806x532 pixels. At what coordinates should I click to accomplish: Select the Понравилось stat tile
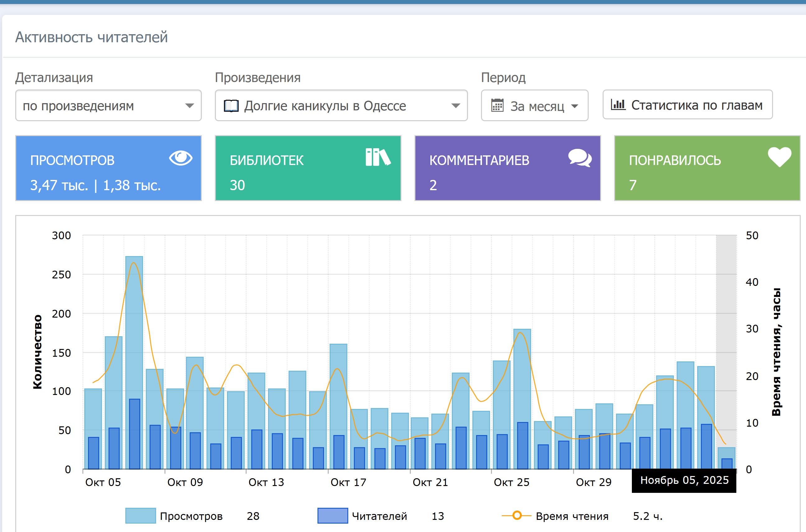point(707,168)
